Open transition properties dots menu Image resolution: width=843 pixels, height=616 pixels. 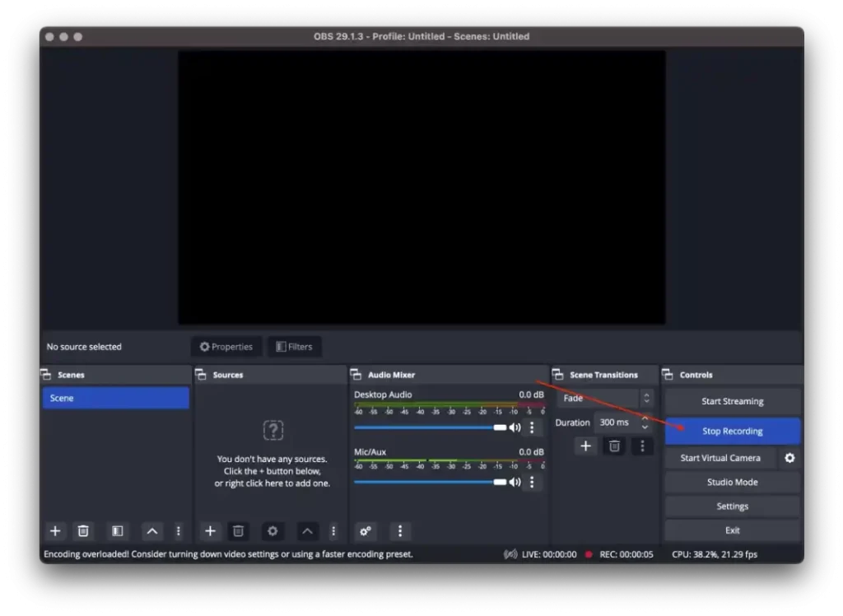[x=642, y=446]
